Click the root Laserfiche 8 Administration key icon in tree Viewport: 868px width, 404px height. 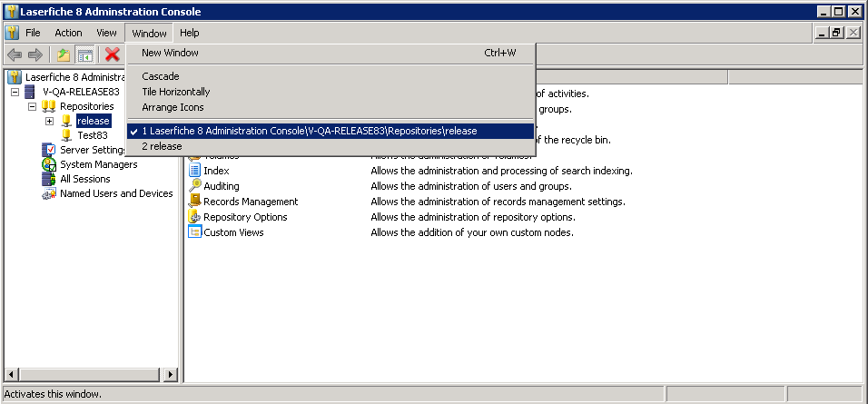click(15, 77)
